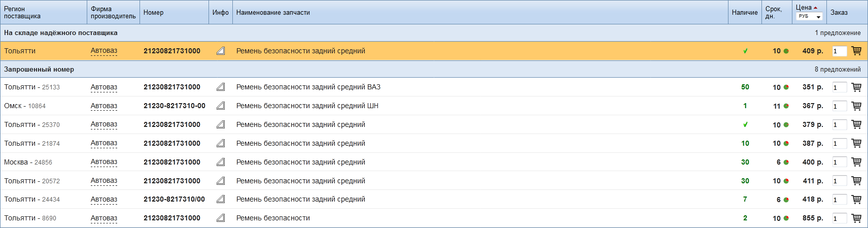This screenshot has width=868, height=228.
Task: Sort the table by Срок, дн. column
Action: [x=774, y=12]
